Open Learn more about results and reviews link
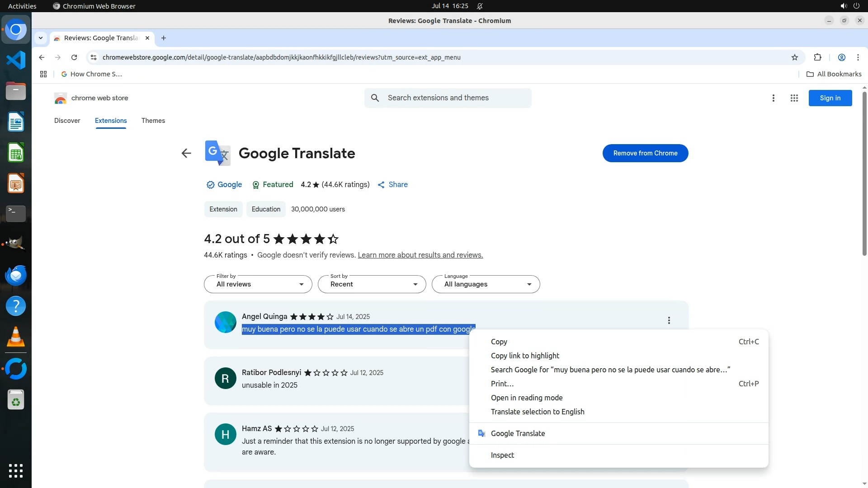This screenshot has width=868, height=488. 420,255
